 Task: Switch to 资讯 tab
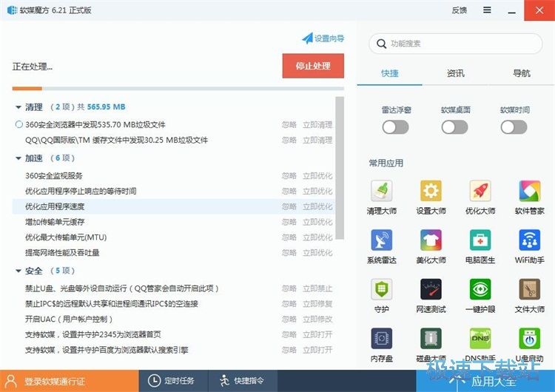pyautogui.click(x=456, y=73)
